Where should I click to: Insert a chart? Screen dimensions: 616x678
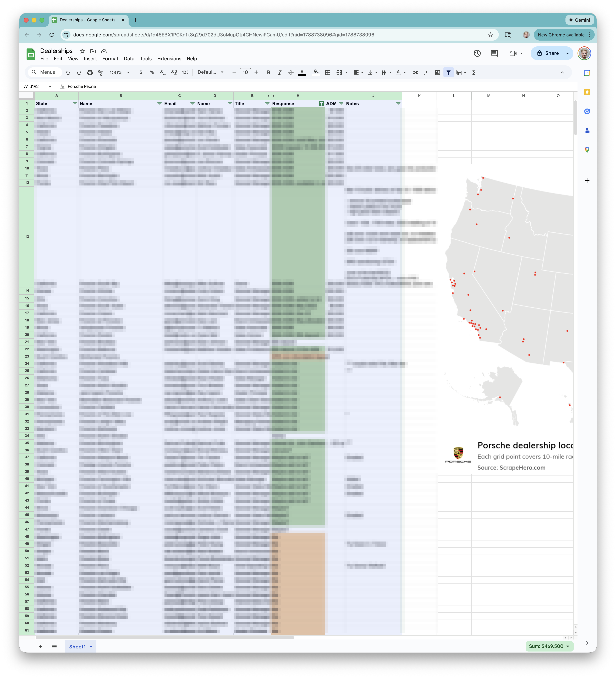click(437, 72)
